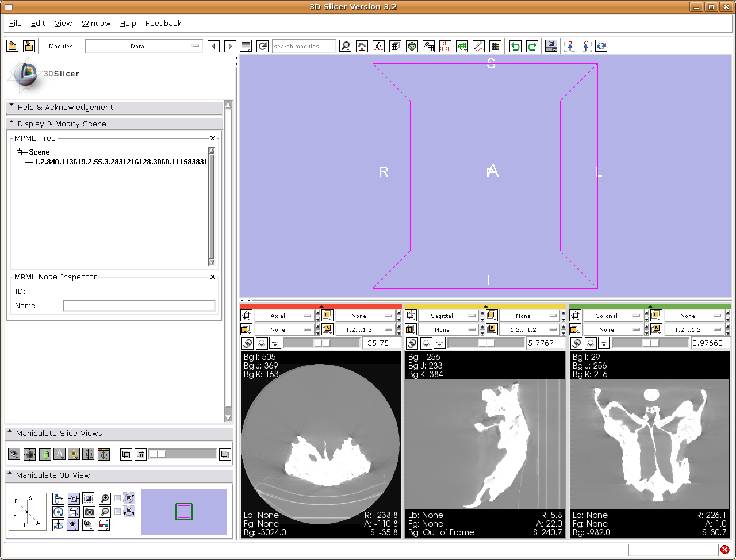
Task: Open the Axial orientation dropdown
Action: (284, 316)
